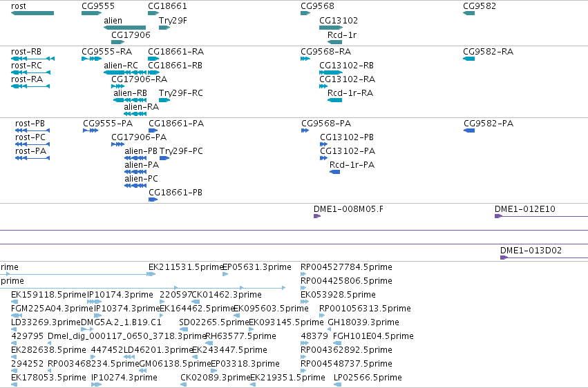Select the DME1-013D02 feature label
This screenshot has height=388, width=588.
click(531, 250)
